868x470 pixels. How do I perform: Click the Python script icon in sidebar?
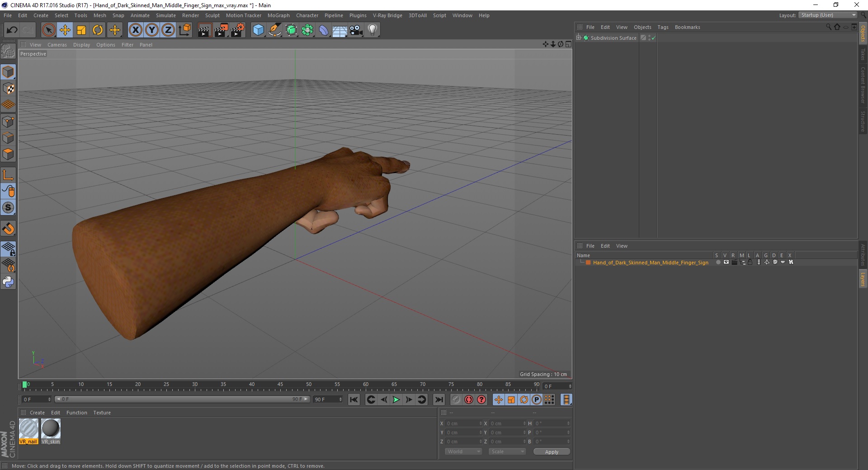(8, 282)
